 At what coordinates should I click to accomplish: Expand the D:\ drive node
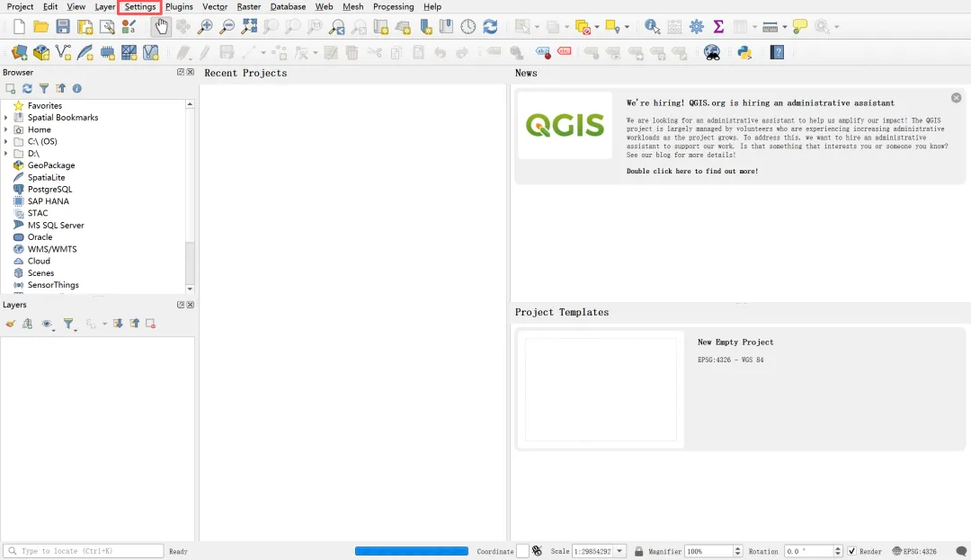(6, 154)
